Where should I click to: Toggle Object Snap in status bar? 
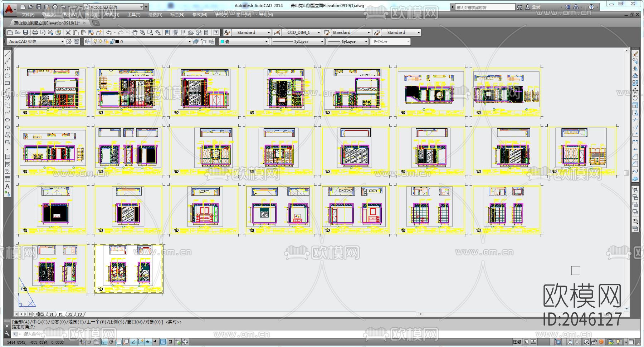tap(119, 342)
